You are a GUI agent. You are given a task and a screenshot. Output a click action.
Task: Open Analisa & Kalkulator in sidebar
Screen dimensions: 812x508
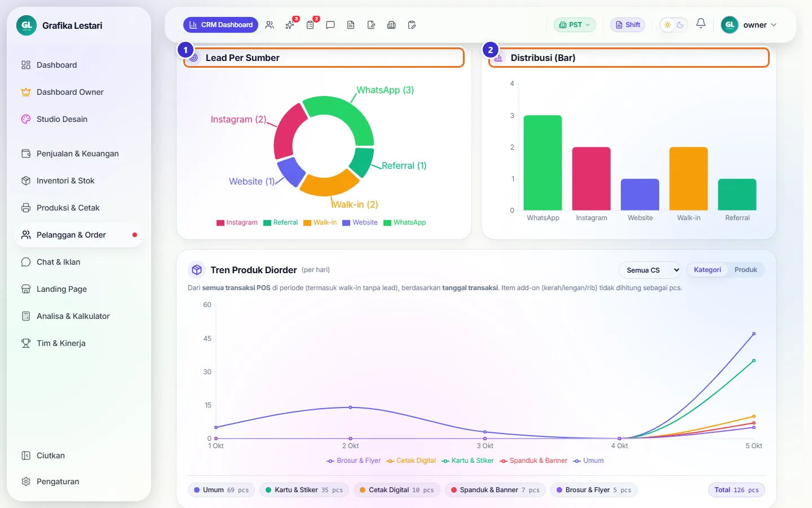79,316
